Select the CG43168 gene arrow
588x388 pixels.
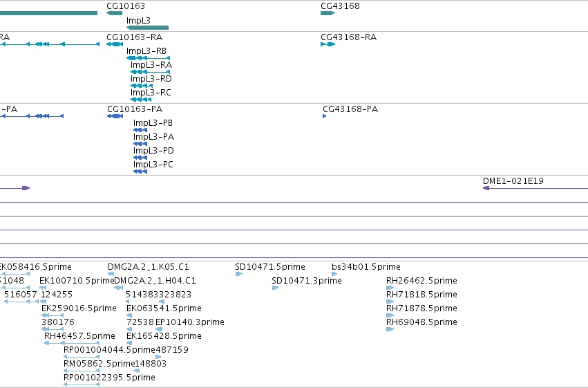point(328,13)
